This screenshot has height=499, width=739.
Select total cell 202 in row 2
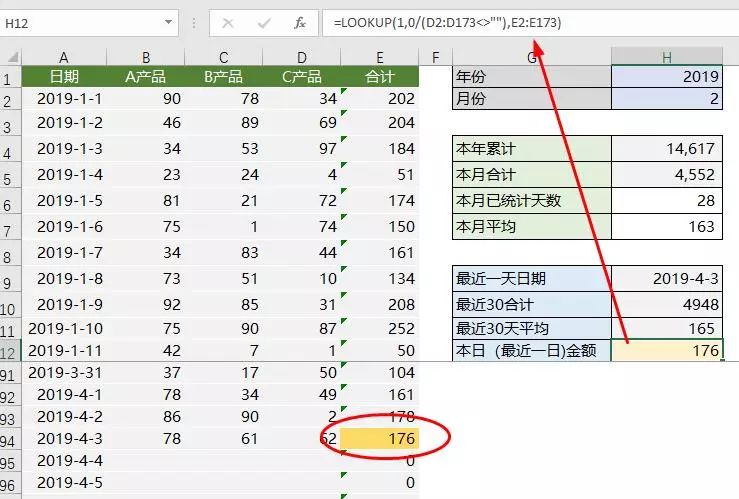point(380,98)
